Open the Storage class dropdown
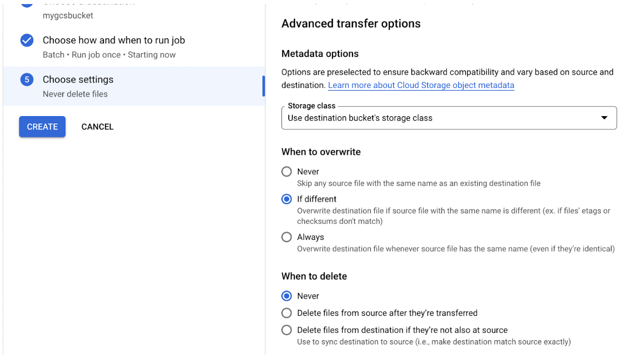Viewport: 644px width, 362px height. 449,118
